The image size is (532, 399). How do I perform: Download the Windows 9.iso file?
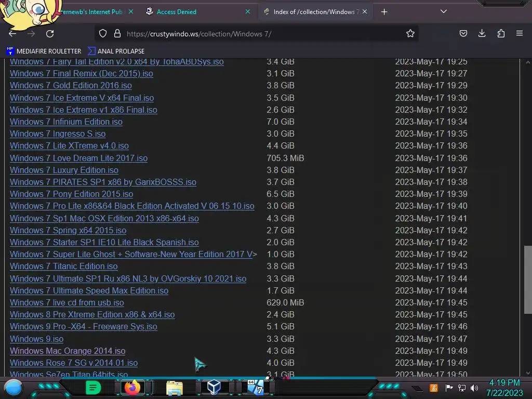37,339
